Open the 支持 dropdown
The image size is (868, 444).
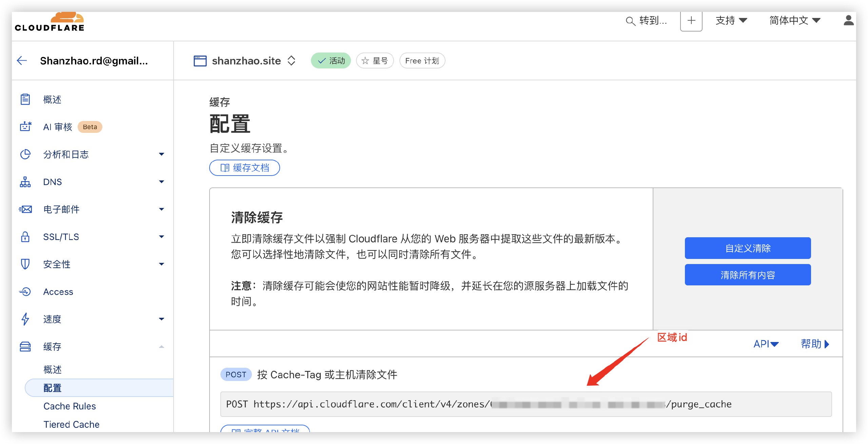[731, 21]
